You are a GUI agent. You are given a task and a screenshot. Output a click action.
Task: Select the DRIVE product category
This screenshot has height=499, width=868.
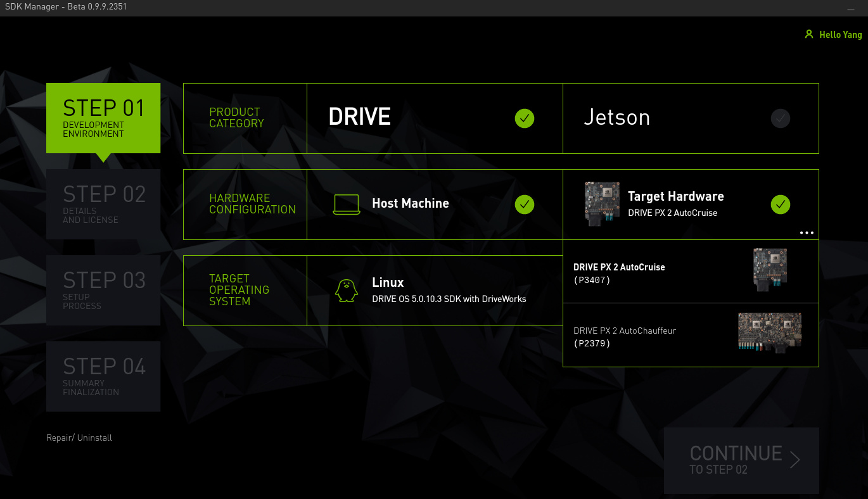pos(435,118)
